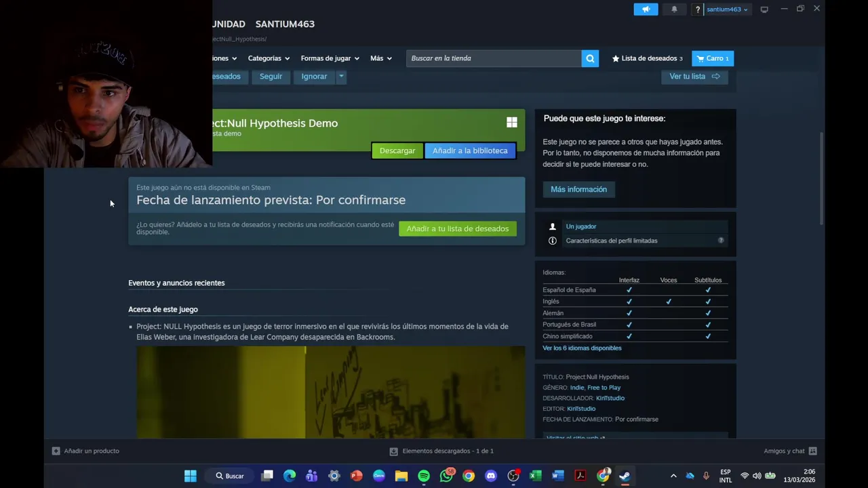Open PowerPoint from the taskbar
Image resolution: width=868 pixels, height=488 pixels.
coord(357,476)
